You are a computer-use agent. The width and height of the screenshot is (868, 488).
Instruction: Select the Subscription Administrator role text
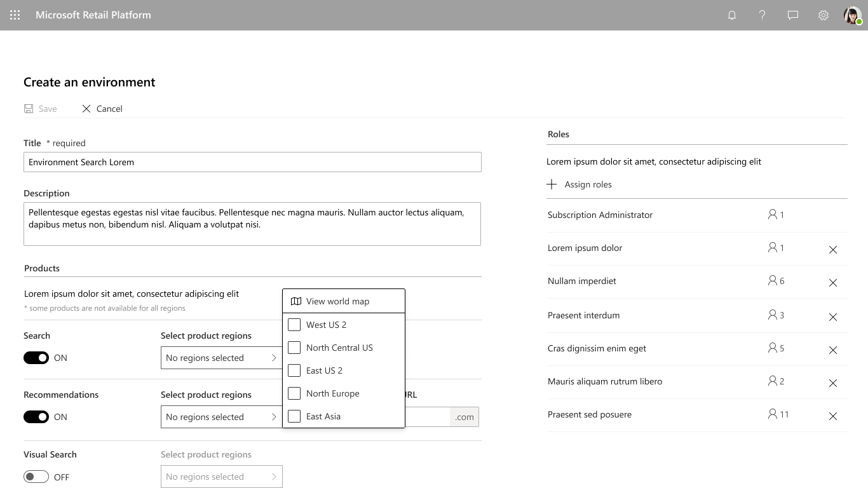(x=600, y=215)
